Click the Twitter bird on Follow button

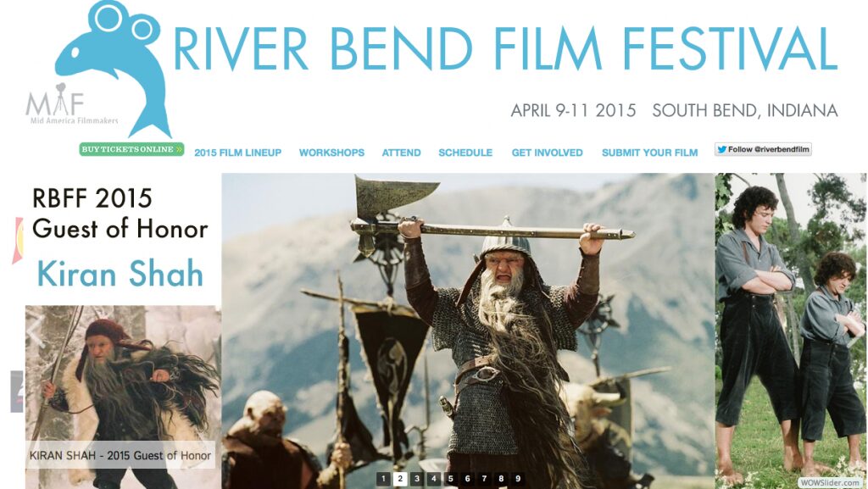click(721, 149)
